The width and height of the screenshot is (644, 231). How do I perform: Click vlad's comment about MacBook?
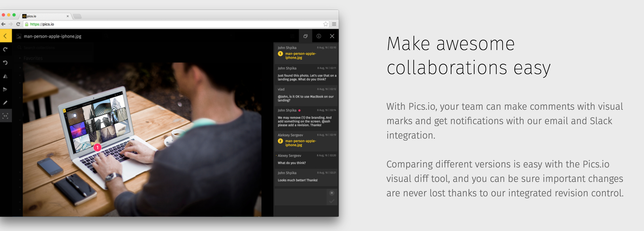pos(305,98)
